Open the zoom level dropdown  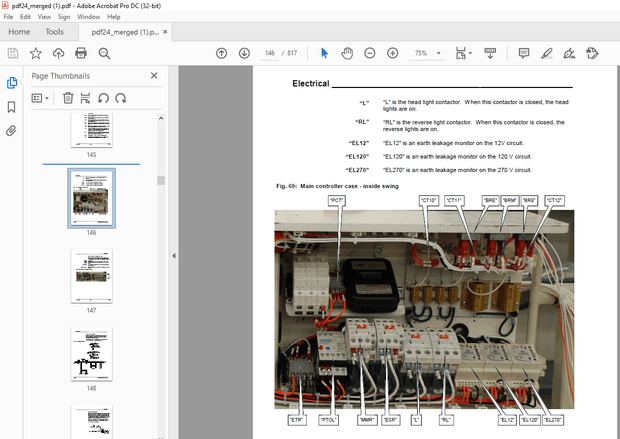click(439, 53)
